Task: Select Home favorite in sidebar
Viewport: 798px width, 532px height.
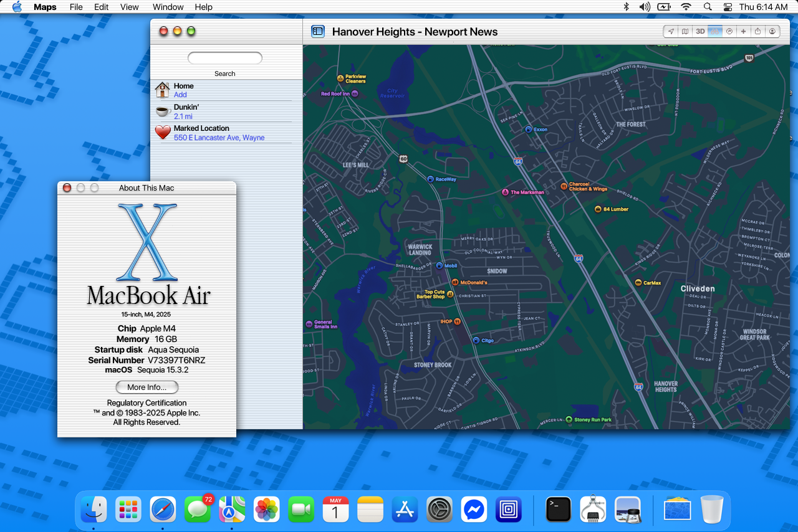Action: (224, 90)
